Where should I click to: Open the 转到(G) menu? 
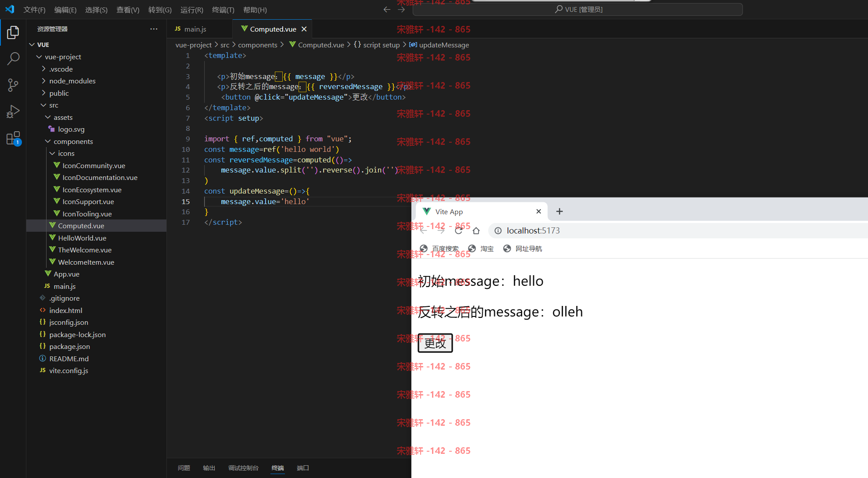160,10
